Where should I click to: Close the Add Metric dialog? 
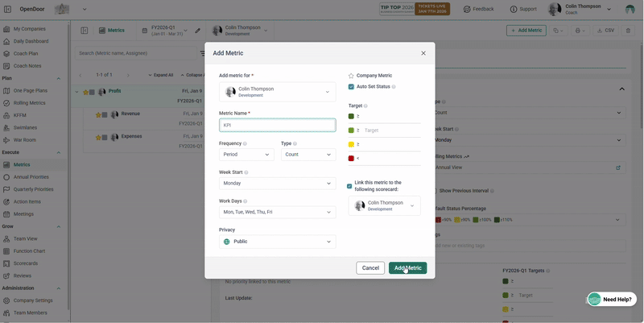pyautogui.click(x=423, y=53)
